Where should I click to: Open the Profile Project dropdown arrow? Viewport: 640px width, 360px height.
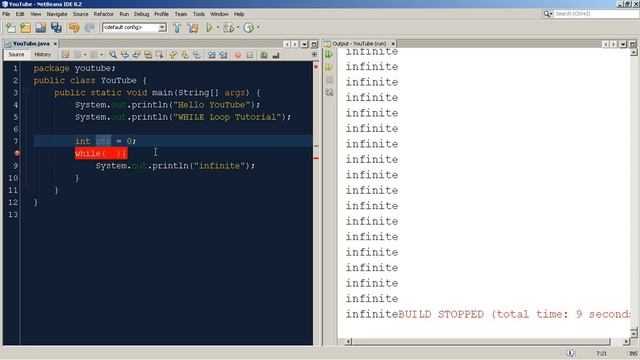tap(258, 28)
